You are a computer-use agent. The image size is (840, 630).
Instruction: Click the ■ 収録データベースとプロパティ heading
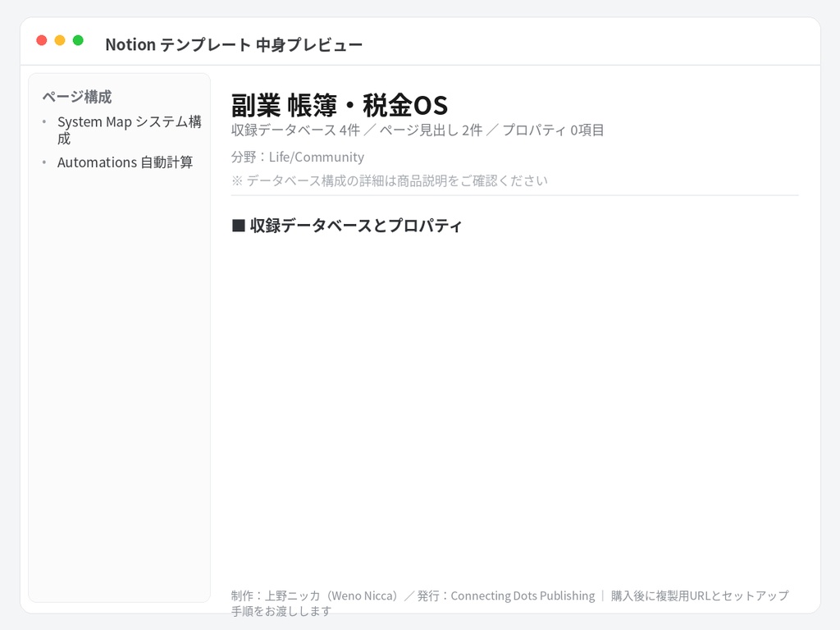tap(347, 226)
